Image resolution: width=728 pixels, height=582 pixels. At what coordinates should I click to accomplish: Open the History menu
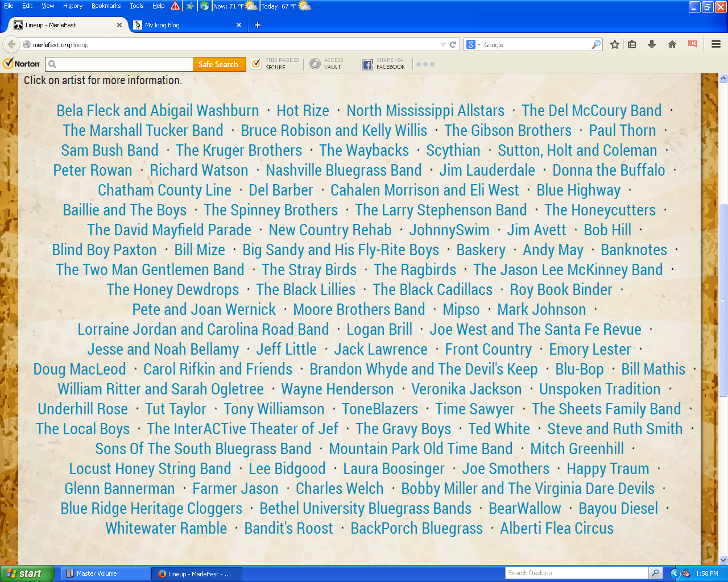tap(73, 6)
